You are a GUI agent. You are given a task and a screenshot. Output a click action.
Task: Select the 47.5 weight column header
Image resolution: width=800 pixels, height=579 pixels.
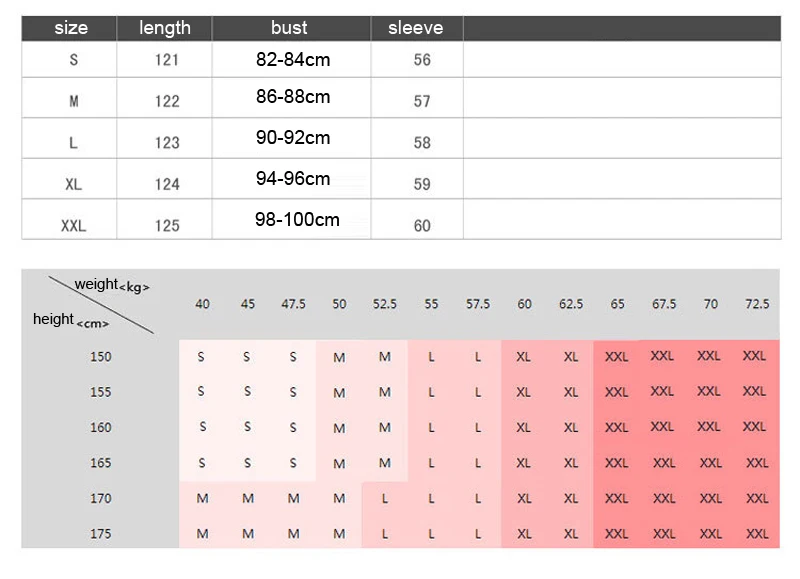pyautogui.click(x=293, y=304)
